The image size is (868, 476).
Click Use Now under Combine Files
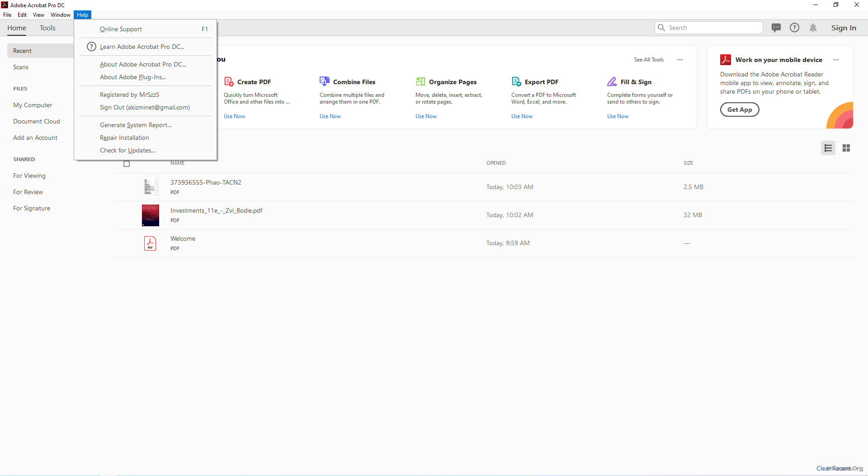pos(330,116)
